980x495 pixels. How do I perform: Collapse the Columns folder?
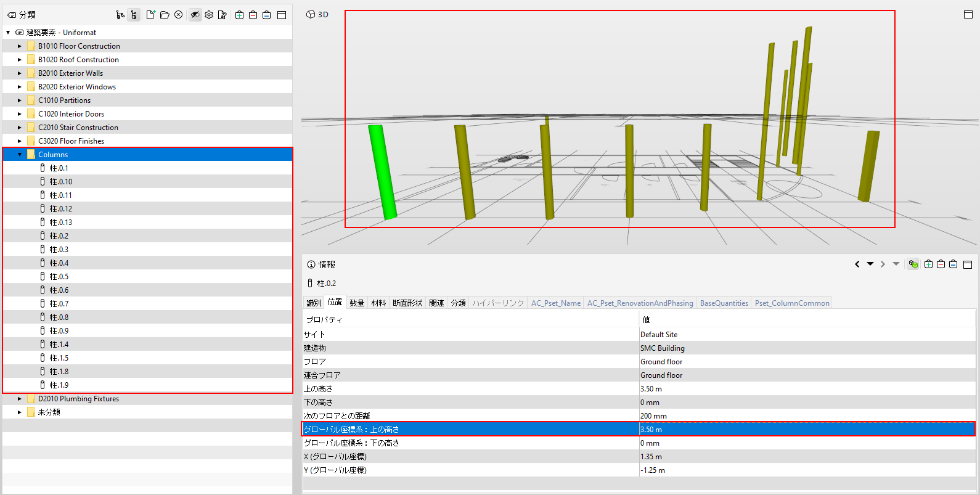pyautogui.click(x=19, y=155)
